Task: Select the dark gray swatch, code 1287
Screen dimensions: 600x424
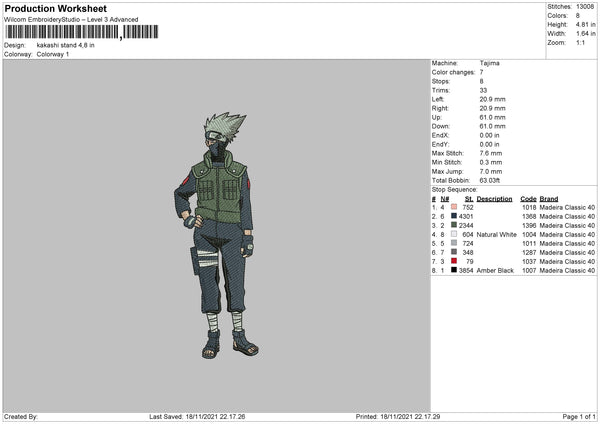Action: pos(454,252)
